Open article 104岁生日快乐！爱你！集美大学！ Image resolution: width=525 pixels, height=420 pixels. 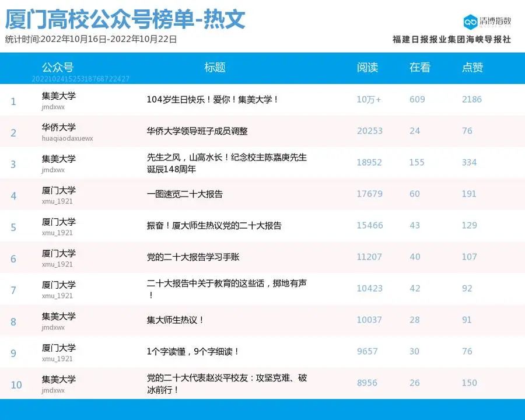pyautogui.click(x=213, y=100)
